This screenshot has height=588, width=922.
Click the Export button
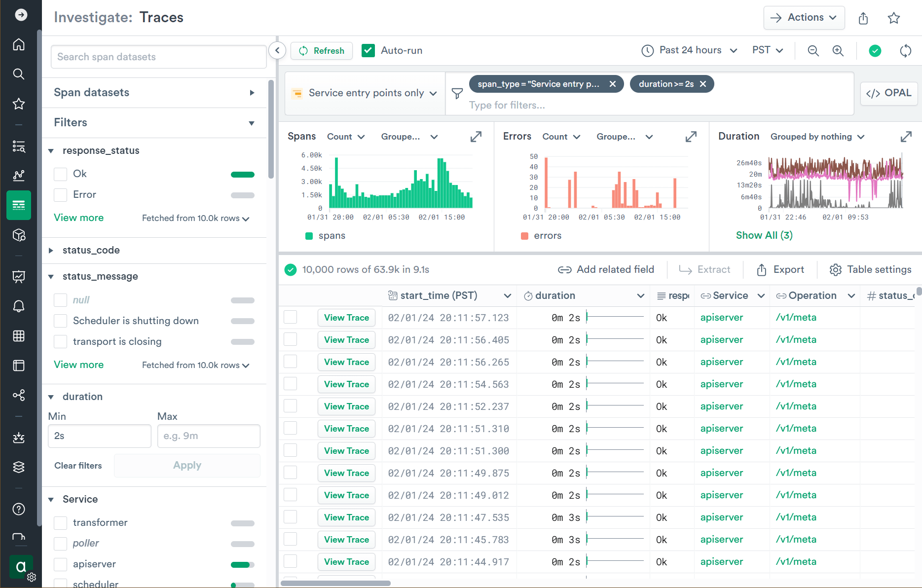pyautogui.click(x=780, y=270)
